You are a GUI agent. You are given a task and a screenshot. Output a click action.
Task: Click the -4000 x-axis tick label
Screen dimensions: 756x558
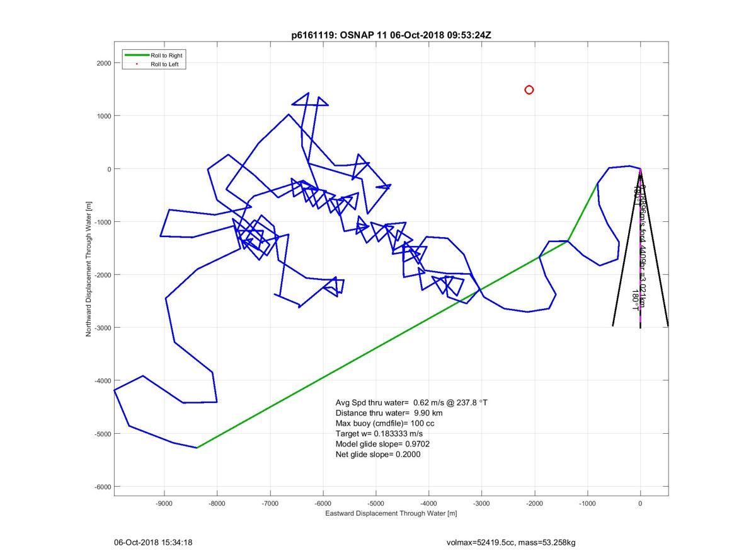click(429, 503)
